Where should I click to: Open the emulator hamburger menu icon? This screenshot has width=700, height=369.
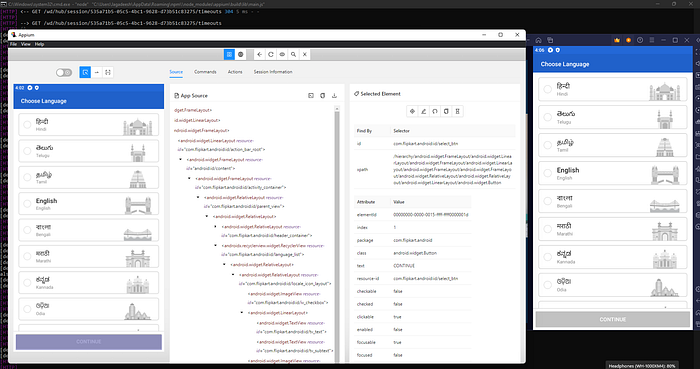point(652,40)
